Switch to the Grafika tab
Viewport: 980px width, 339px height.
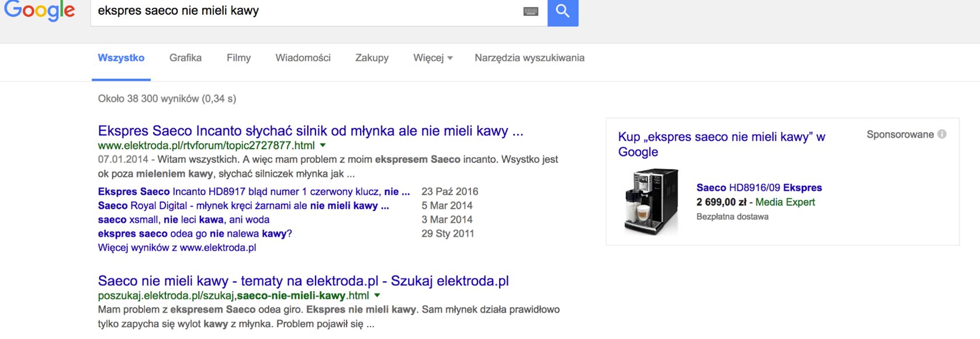[185, 58]
